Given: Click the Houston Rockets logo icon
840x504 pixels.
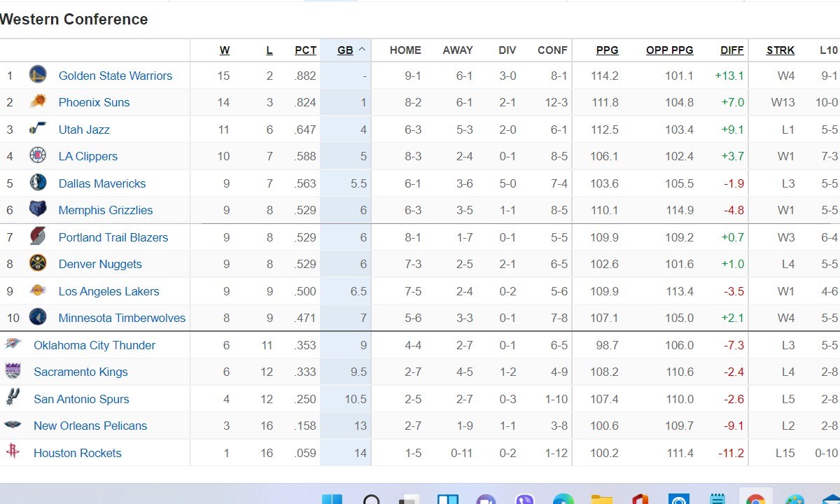Looking at the screenshot, I should pyautogui.click(x=13, y=452).
